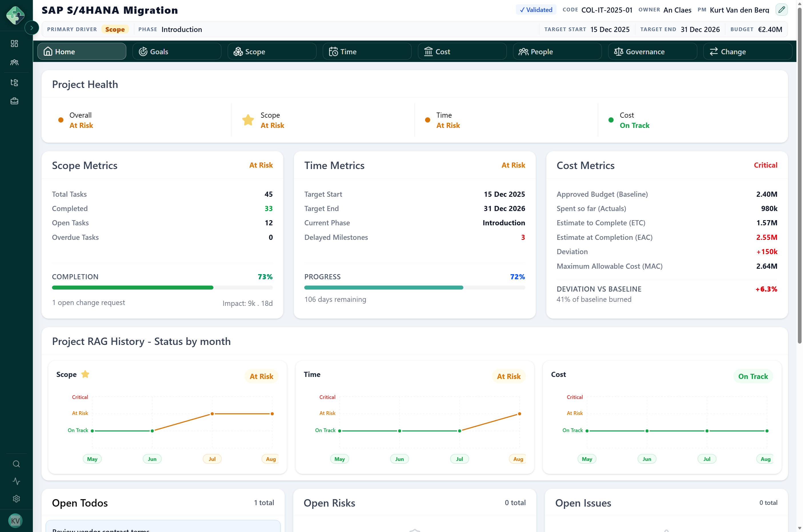Open the people group icon in sidebar
This screenshot has height=532, width=803.
(x=14, y=63)
